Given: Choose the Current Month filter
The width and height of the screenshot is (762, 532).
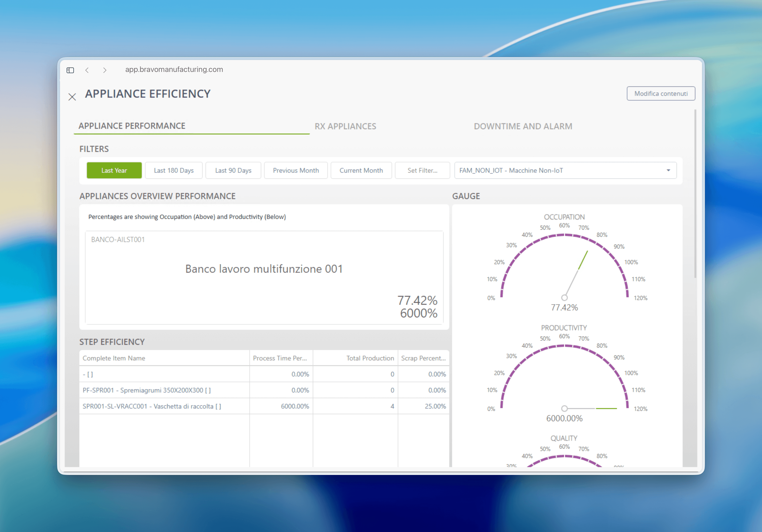Looking at the screenshot, I should click(x=361, y=170).
